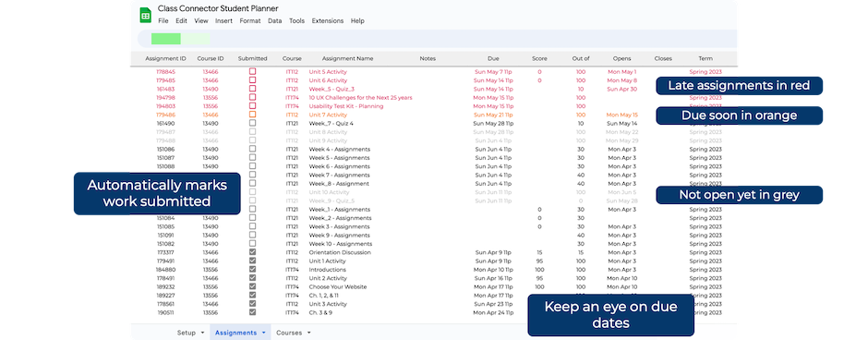Open the Edit menu
This screenshot has width=868, height=340.
point(181,21)
